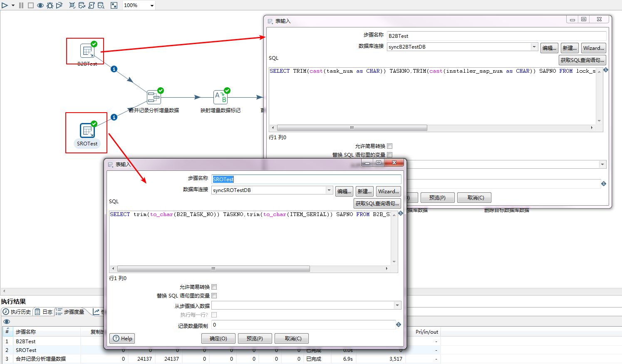
Task: Switch to the 执行历史 tab
Action: click(17, 312)
